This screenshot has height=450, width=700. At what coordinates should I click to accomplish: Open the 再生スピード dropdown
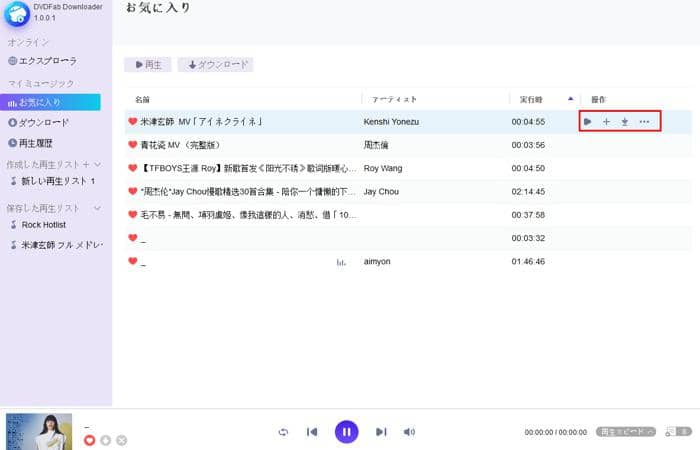[626, 432]
